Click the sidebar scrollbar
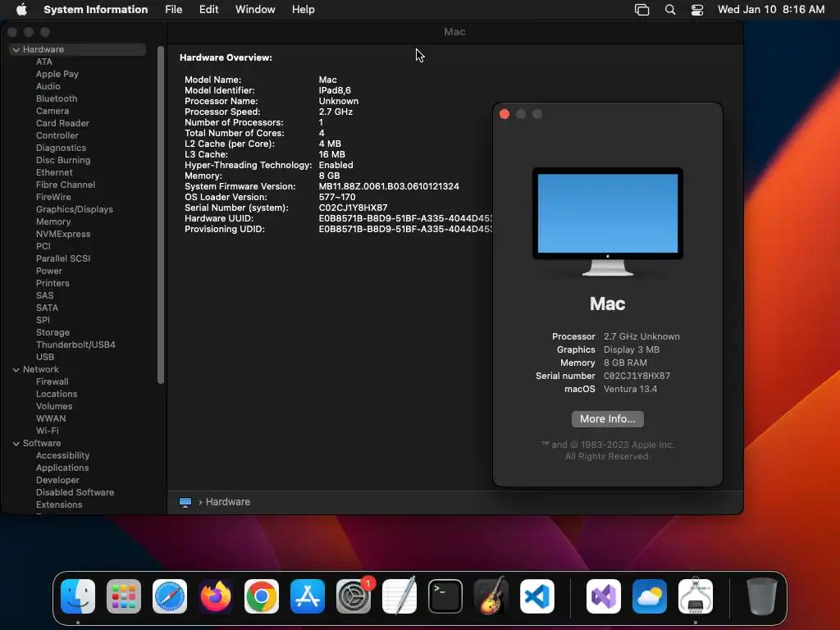Viewport: 840px width, 630px height. click(161, 215)
